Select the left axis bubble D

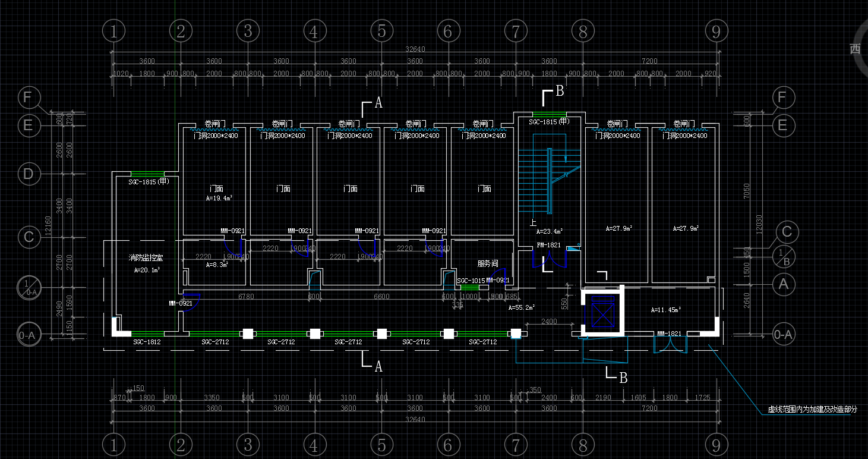(28, 174)
